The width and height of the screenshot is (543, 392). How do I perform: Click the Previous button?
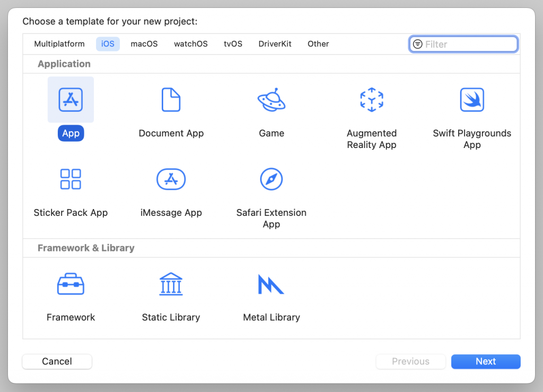coord(411,362)
